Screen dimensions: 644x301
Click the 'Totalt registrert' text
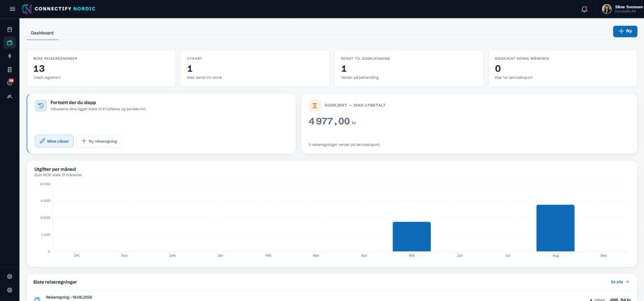pos(47,77)
